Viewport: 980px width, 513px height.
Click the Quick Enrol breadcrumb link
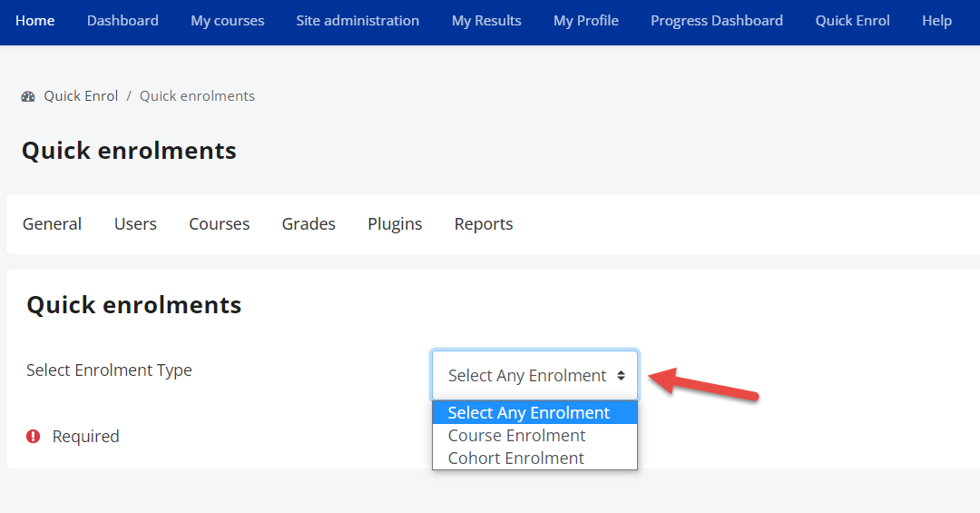pyautogui.click(x=81, y=96)
